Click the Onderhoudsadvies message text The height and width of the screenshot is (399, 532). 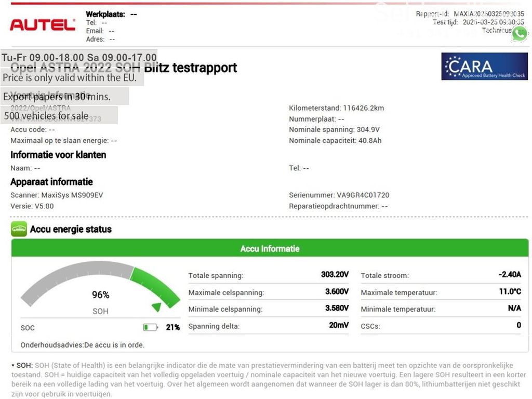pos(83,345)
